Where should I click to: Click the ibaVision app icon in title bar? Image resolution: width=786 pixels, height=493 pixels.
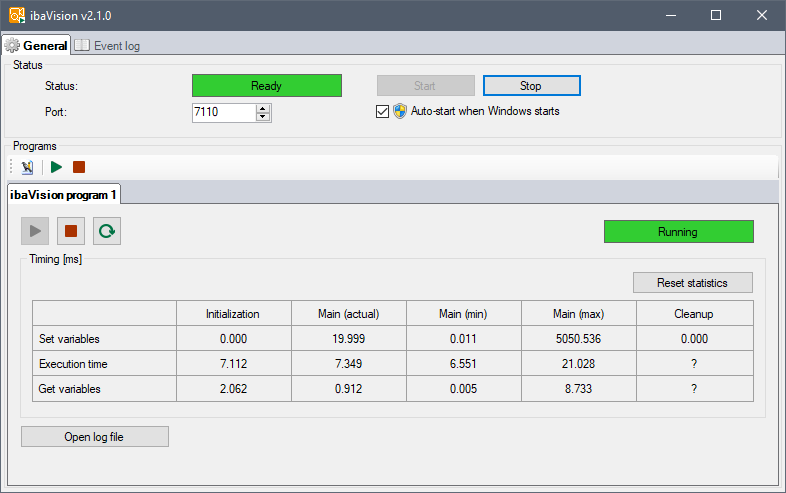(17, 15)
